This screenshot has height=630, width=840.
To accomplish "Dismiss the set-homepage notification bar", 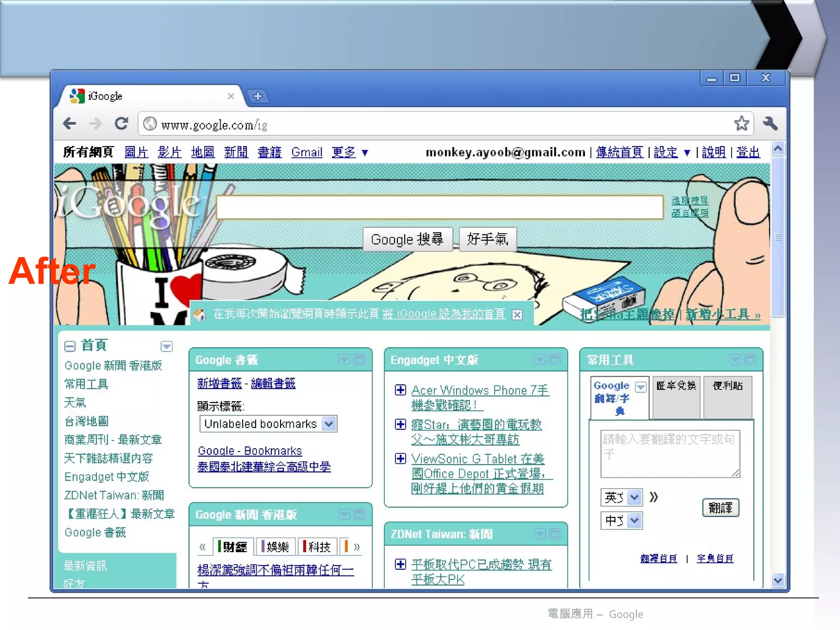I will click(x=517, y=315).
